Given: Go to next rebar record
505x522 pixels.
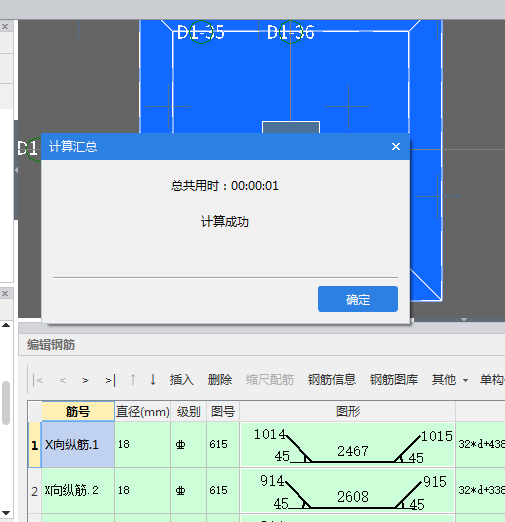Looking at the screenshot, I should tap(85, 380).
